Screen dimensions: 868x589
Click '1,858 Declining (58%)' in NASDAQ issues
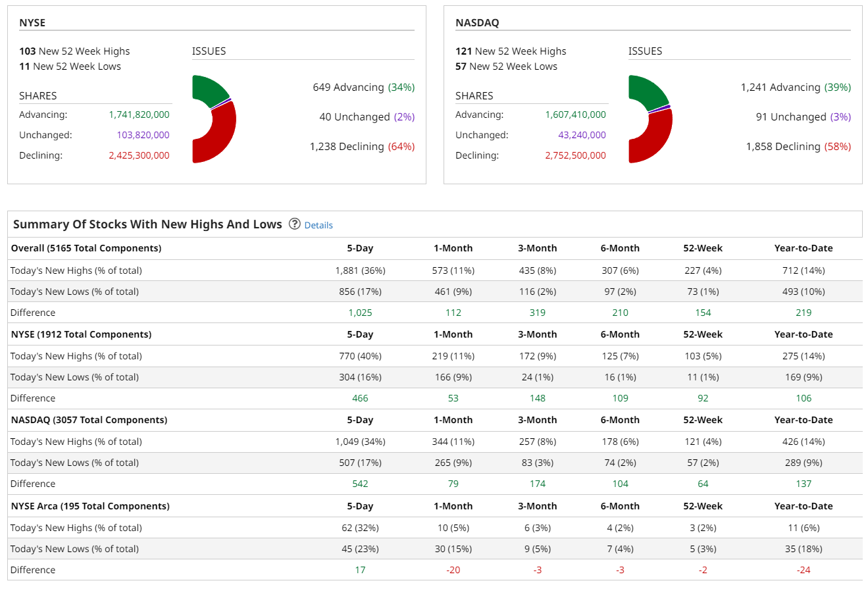798,147
